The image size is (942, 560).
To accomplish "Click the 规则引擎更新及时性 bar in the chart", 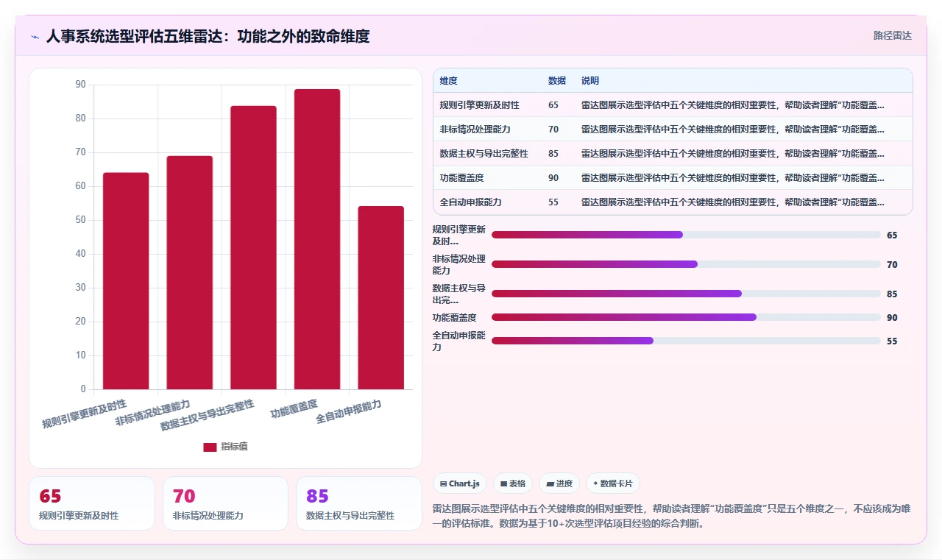I will 126,280.
